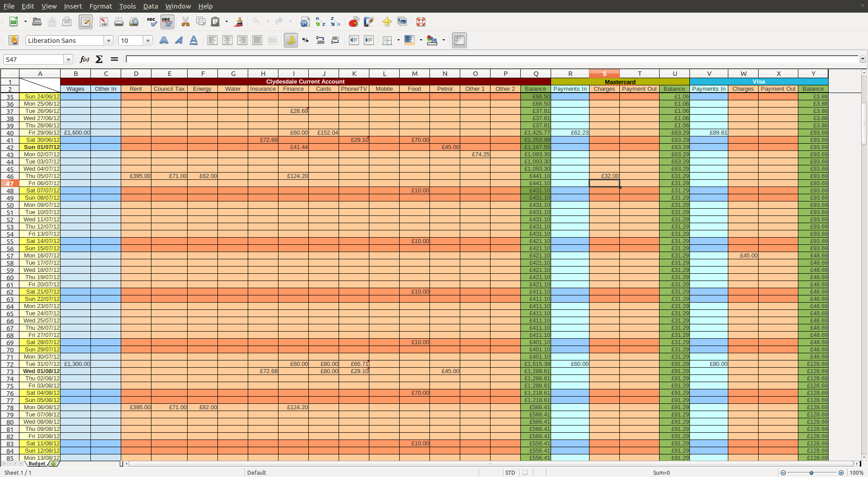Toggle Bold formatting
The height and width of the screenshot is (477, 868).
[164, 40]
